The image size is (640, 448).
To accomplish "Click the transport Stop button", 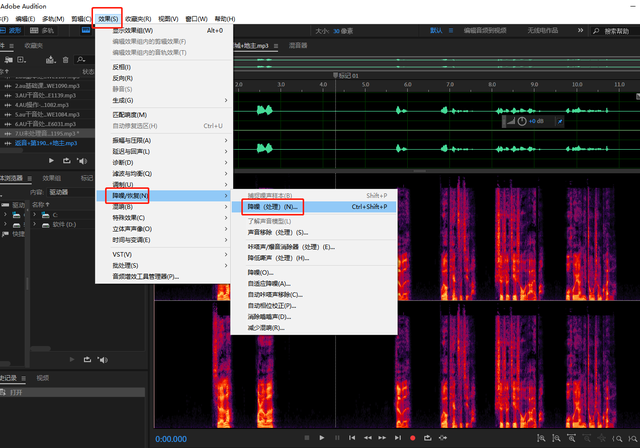I will [x=307, y=437].
